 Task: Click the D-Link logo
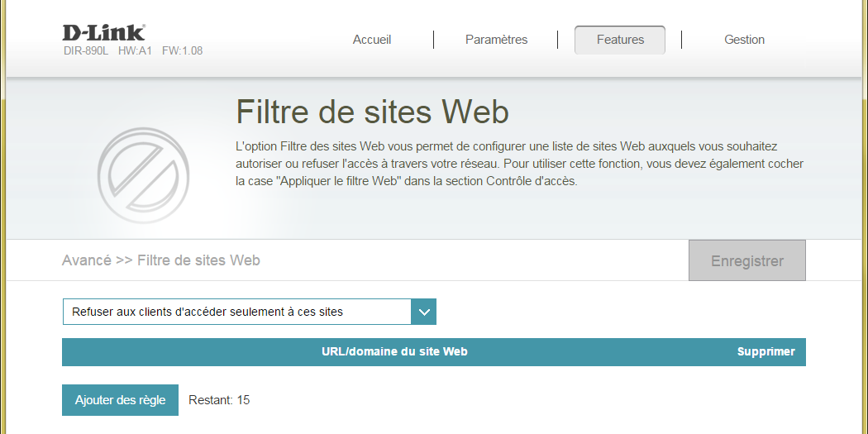pos(103,33)
